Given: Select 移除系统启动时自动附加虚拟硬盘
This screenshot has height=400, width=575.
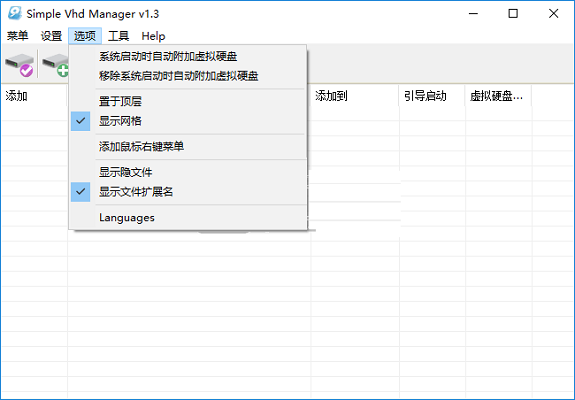Looking at the screenshot, I should [188, 76].
